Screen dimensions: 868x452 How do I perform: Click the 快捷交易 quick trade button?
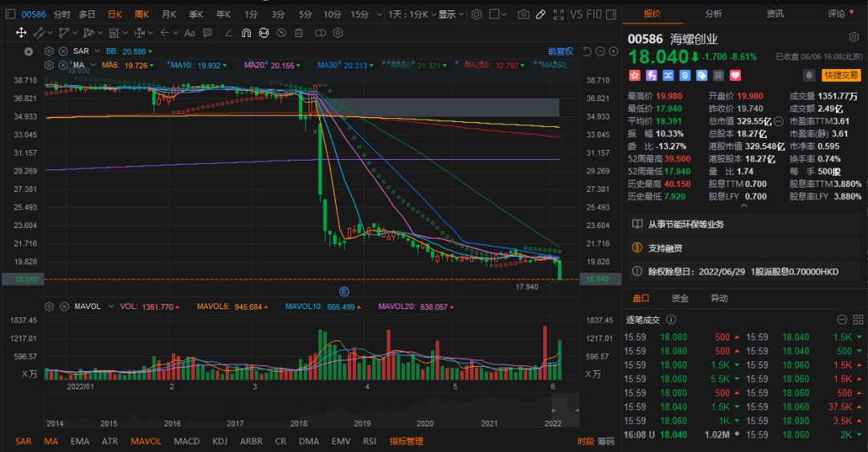(841, 75)
